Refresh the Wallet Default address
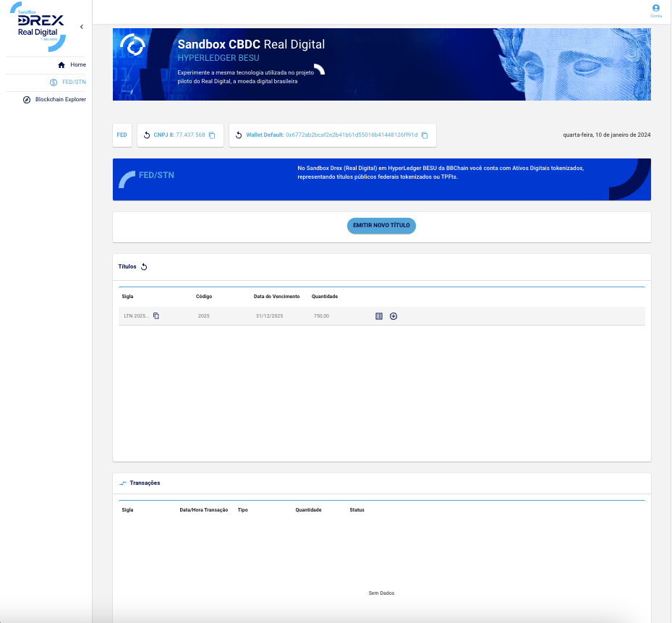Viewport: 672px width, 623px height. [x=239, y=135]
